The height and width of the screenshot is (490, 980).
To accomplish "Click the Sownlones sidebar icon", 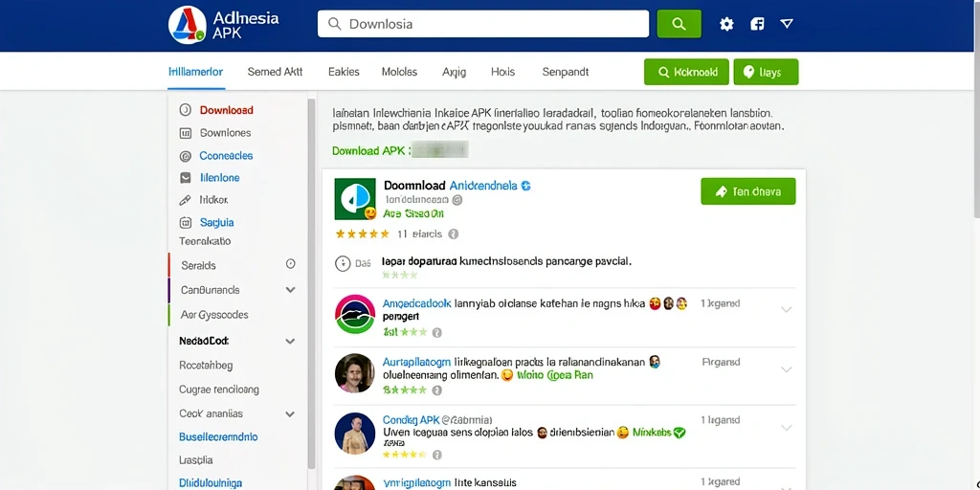I will click(185, 132).
